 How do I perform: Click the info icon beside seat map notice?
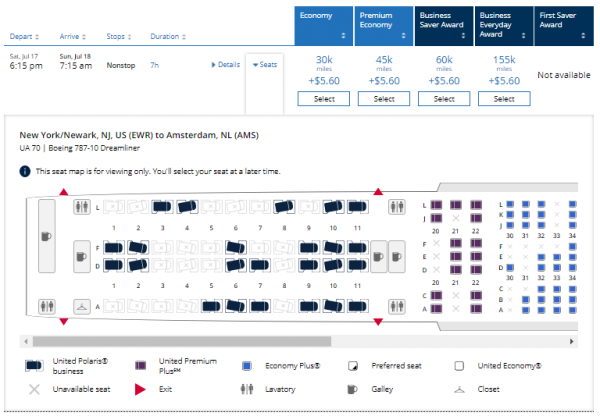[x=24, y=171]
